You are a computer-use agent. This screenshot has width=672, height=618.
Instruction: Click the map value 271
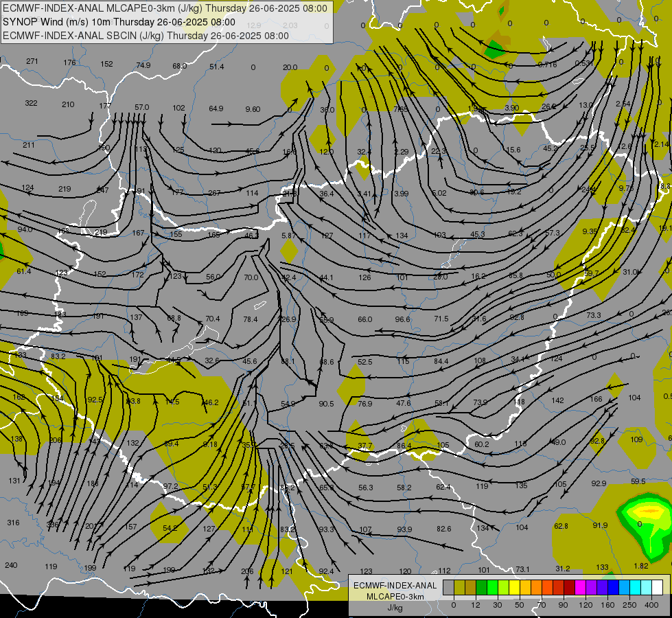click(x=32, y=61)
